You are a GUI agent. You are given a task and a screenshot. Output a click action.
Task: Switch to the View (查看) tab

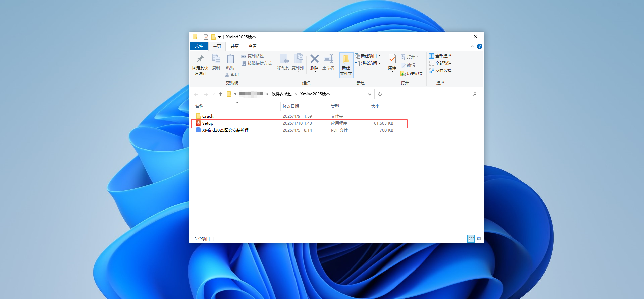[x=253, y=46]
